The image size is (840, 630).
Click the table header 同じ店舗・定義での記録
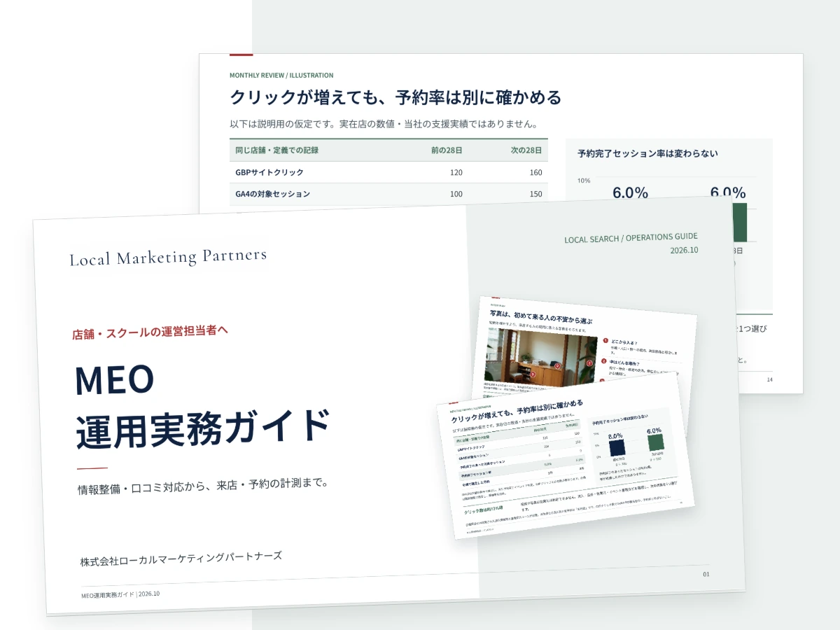click(x=277, y=150)
